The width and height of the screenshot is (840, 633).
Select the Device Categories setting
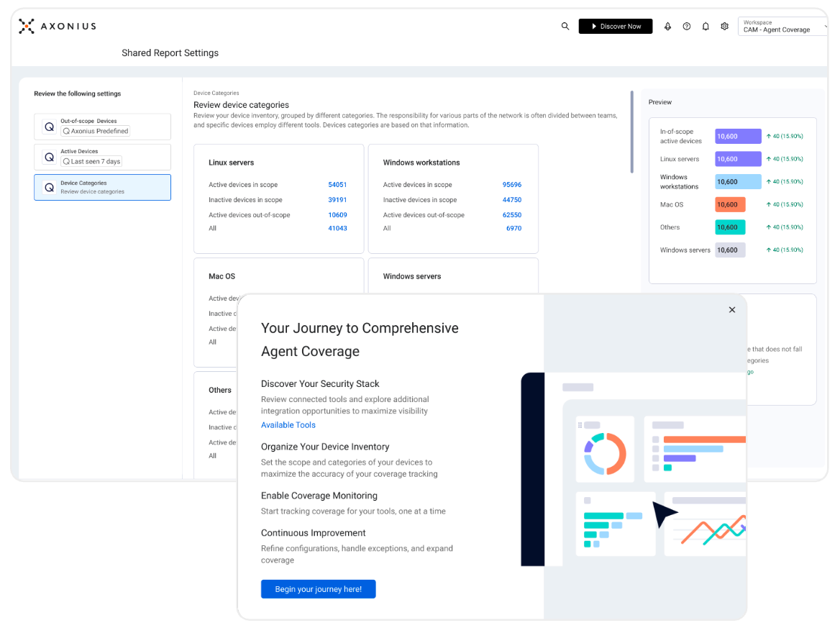[x=102, y=187]
